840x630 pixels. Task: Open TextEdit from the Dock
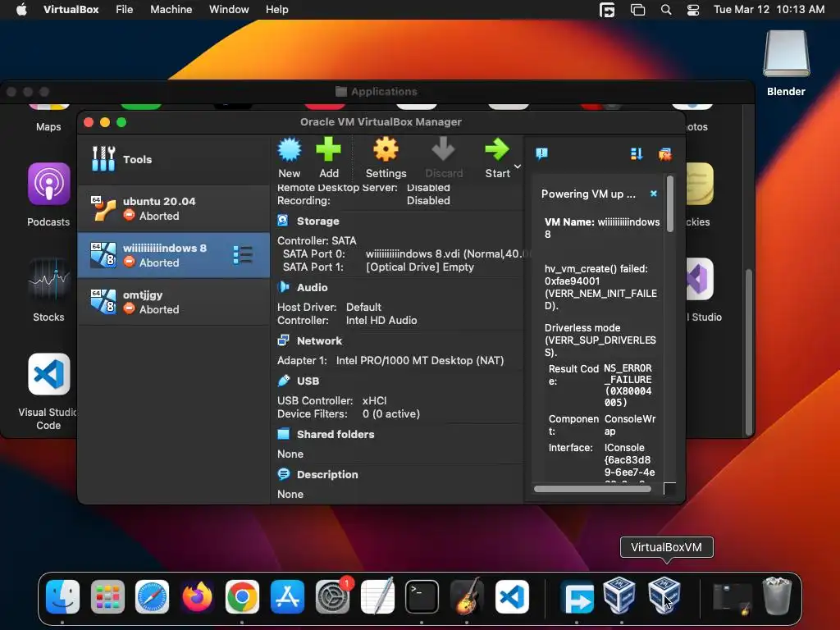(x=377, y=596)
